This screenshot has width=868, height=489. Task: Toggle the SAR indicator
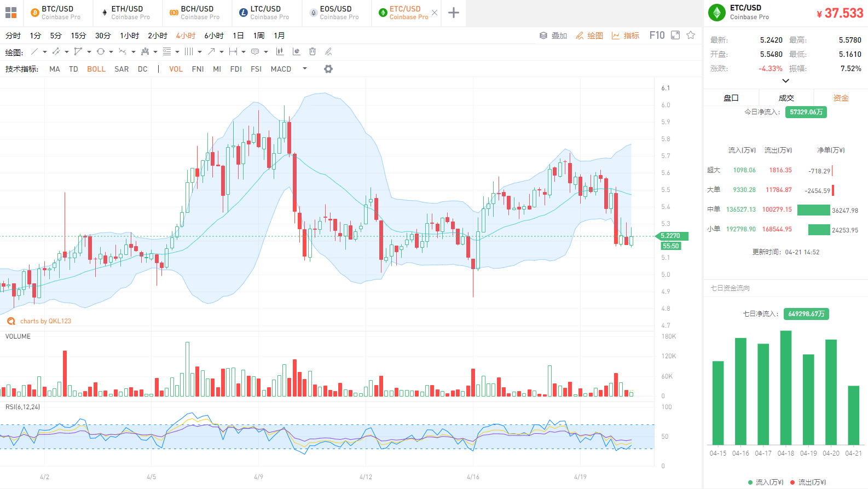[x=121, y=69]
